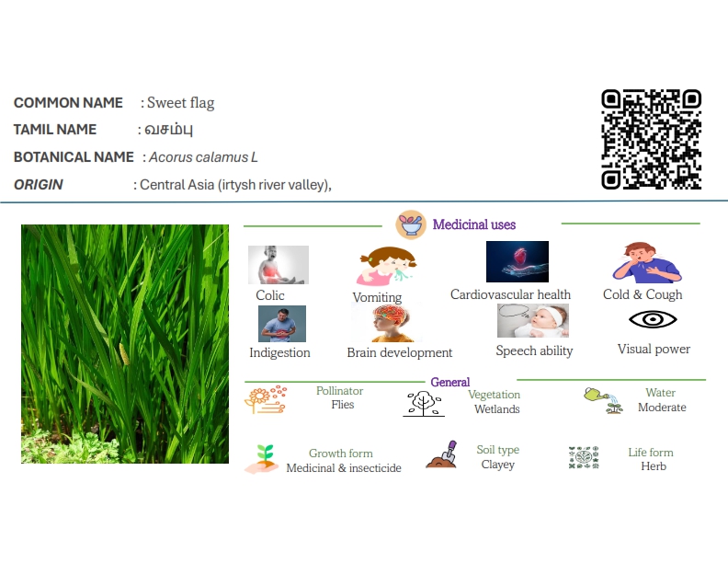Select the Cardiovascular health heart image
The height and width of the screenshot is (563, 728).
tap(517, 262)
